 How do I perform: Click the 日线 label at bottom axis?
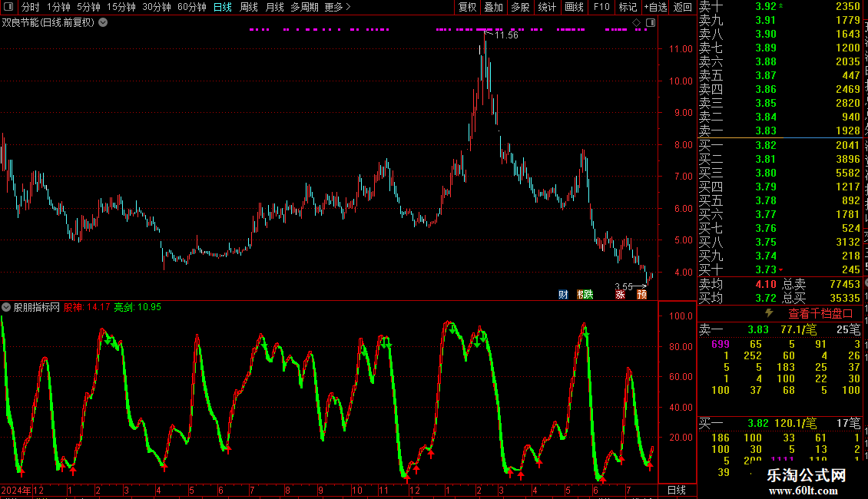[x=677, y=490]
